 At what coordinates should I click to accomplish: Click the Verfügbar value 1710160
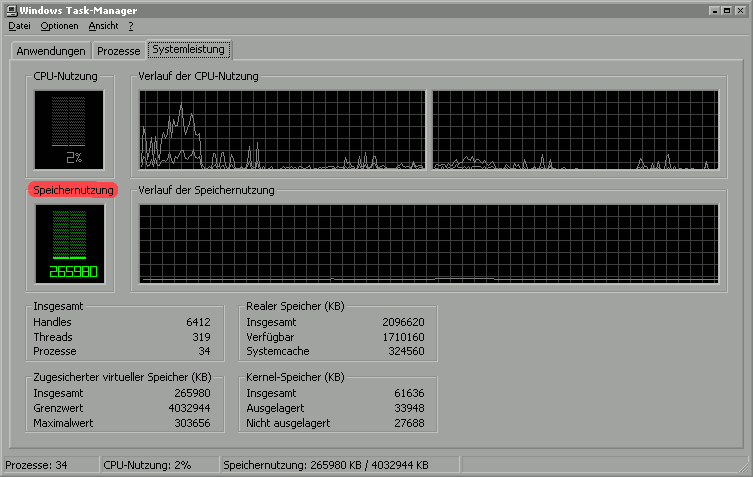pos(403,337)
